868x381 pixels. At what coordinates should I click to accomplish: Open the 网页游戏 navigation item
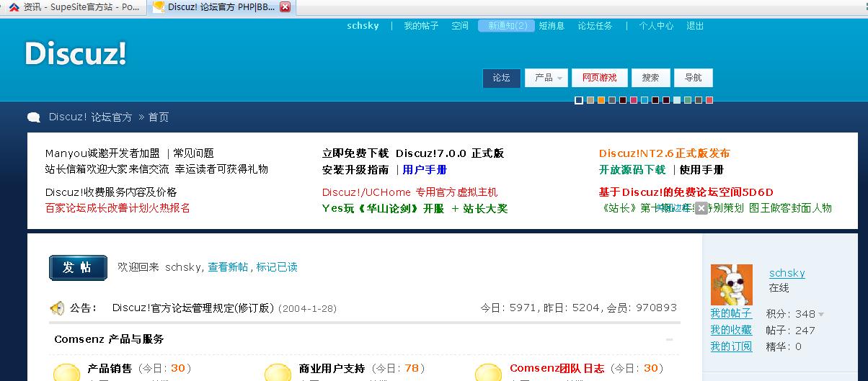click(600, 78)
